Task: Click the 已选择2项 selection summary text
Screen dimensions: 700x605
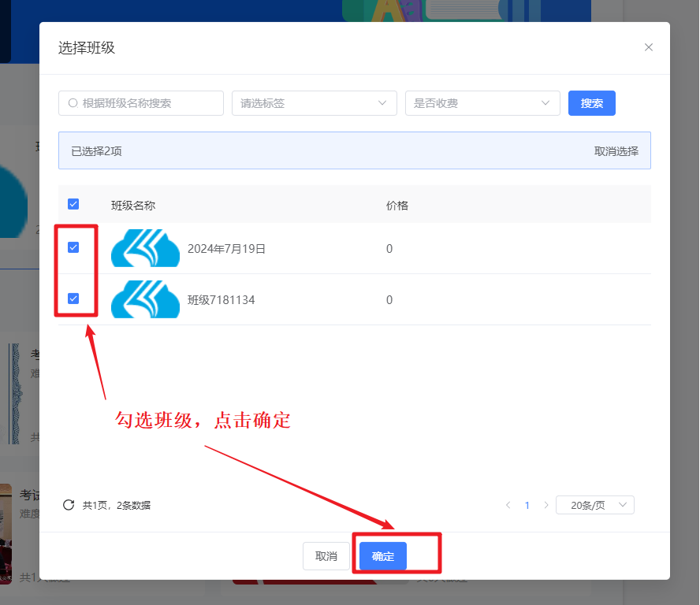Action: (96, 151)
